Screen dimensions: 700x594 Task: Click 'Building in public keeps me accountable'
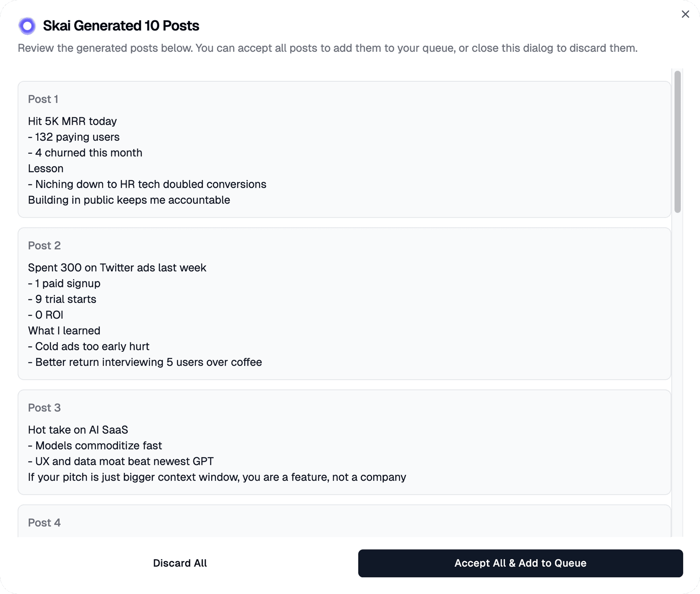[x=129, y=200]
